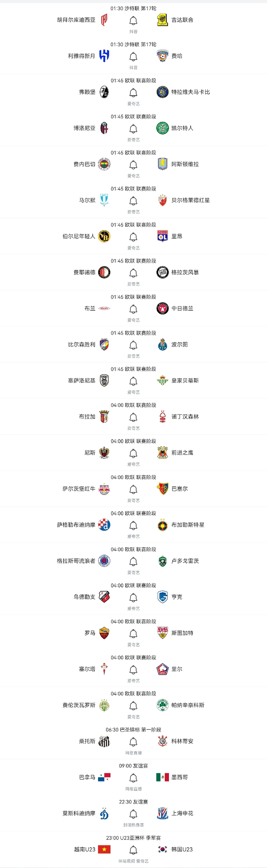The height and width of the screenshot is (868, 267).
Task: Select the 波尔图 club crest
Action: click(x=162, y=345)
